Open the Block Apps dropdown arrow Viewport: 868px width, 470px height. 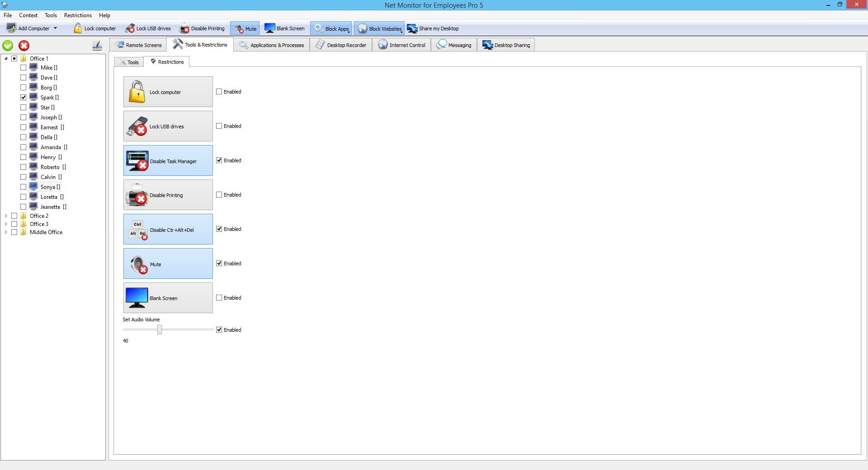[x=349, y=32]
